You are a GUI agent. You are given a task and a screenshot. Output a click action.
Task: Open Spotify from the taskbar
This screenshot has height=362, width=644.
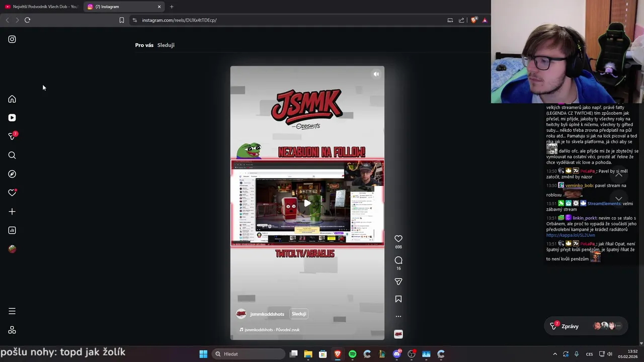(352, 354)
